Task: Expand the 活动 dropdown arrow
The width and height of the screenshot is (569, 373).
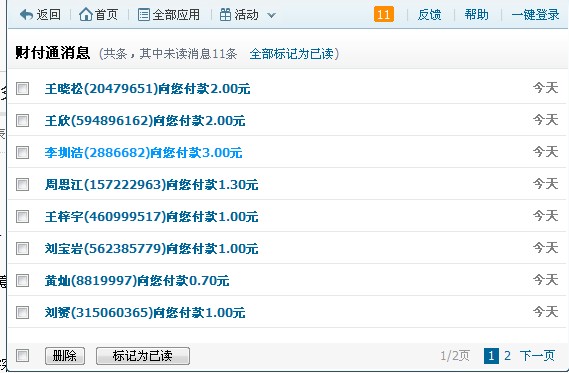Action: click(271, 16)
